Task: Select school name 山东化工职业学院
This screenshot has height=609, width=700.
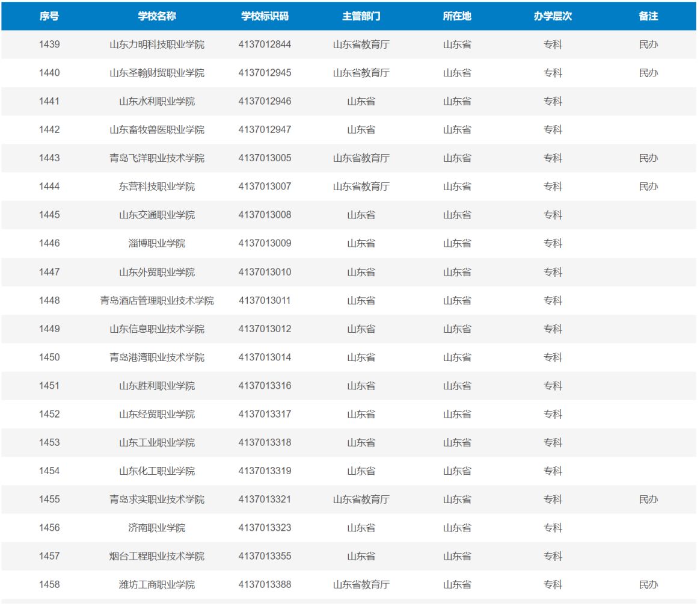Action: point(157,471)
